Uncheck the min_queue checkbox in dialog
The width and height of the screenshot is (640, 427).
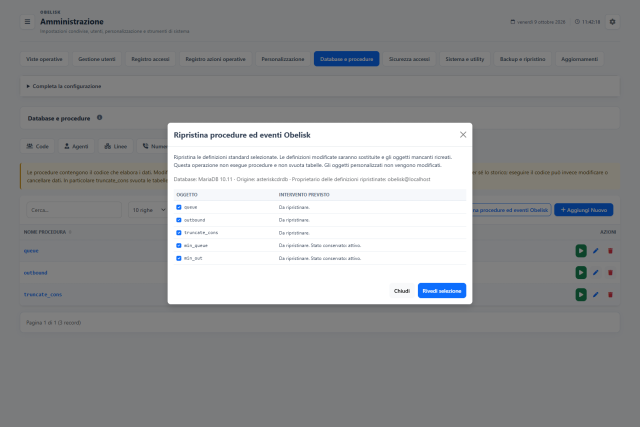179,245
